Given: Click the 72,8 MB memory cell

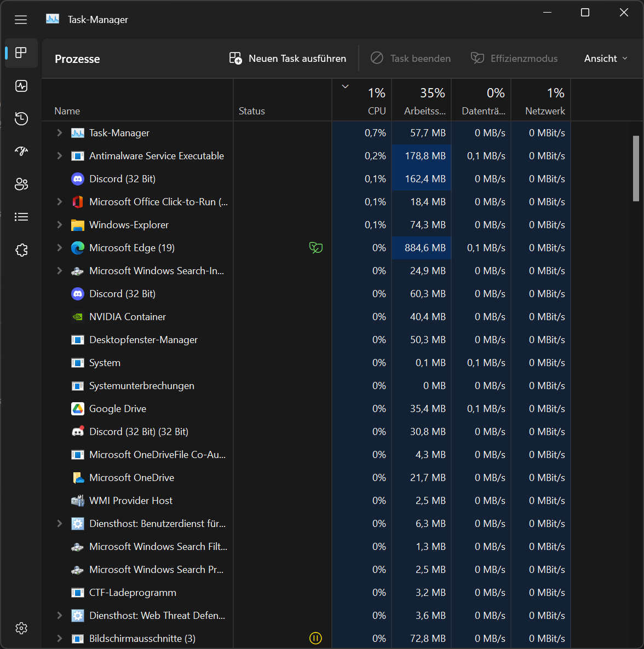Looking at the screenshot, I should tap(421, 638).
